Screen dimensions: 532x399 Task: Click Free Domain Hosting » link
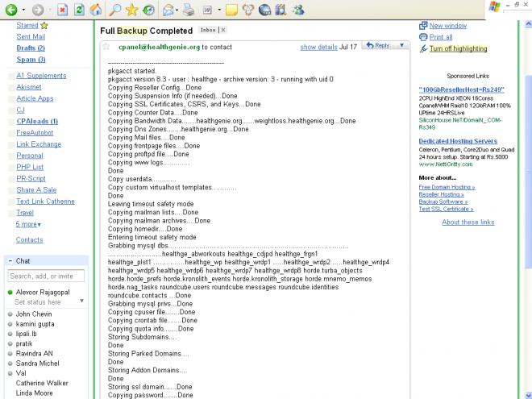[447, 187]
